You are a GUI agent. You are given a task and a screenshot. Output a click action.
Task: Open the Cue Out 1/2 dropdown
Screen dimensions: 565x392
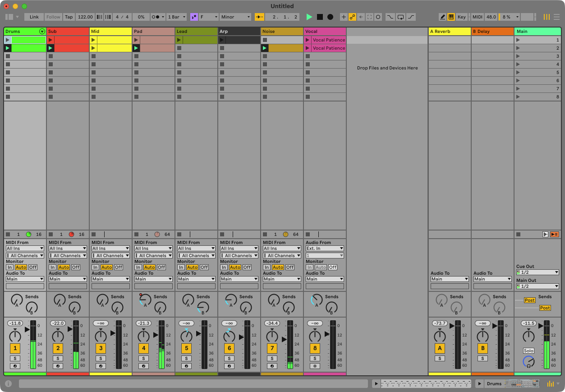(x=537, y=272)
